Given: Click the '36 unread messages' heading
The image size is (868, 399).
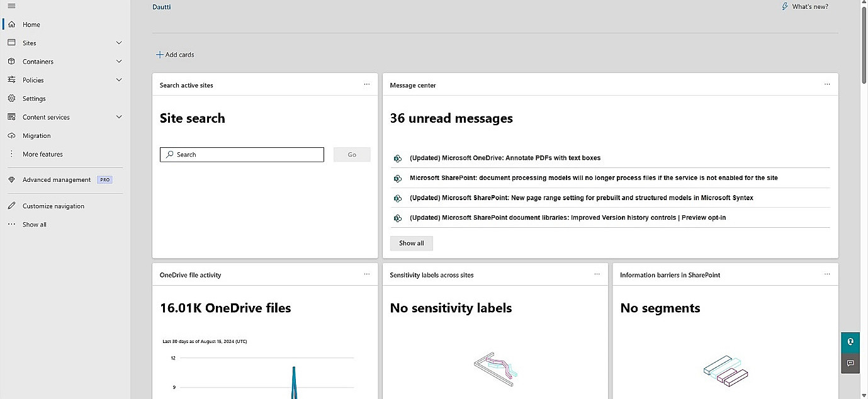Looking at the screenshot, I should (x=451, y=118).
